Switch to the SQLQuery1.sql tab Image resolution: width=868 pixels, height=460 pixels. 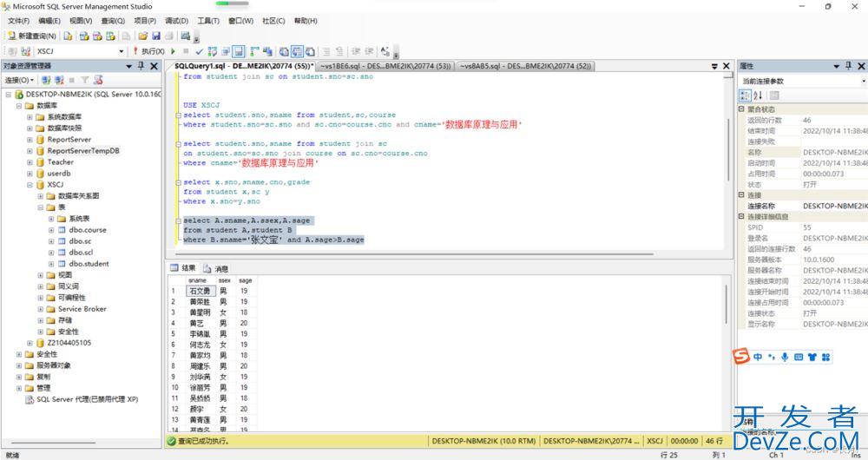[243, 66]
